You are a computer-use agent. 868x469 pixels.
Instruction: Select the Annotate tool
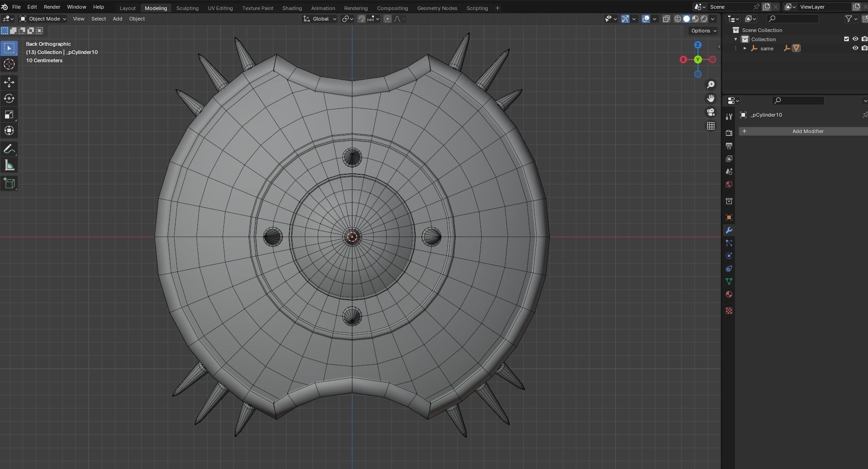(9, 149)
